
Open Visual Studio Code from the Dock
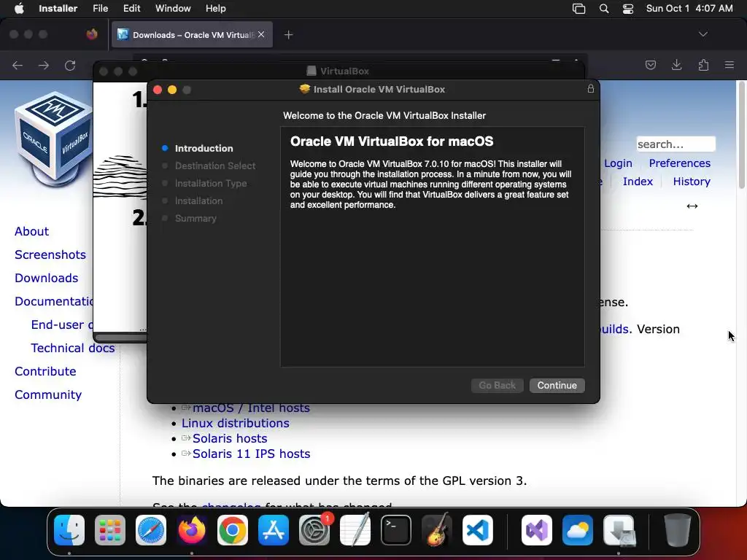click(478, 530)
